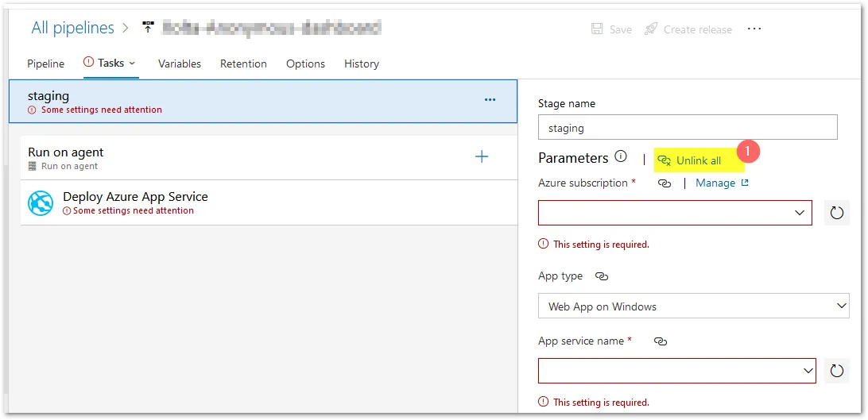
Task: Click the Unlink all button
Action: coord(699,161)
